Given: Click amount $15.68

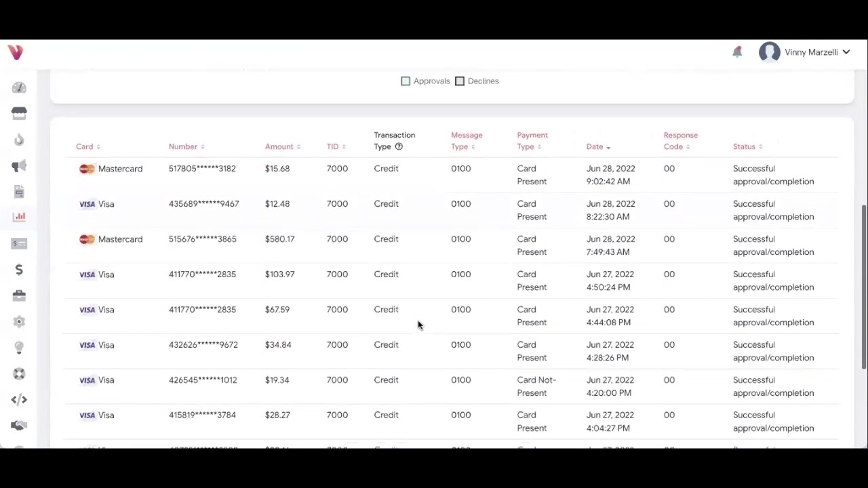Looking at the screenshot, I should (277, 169).
